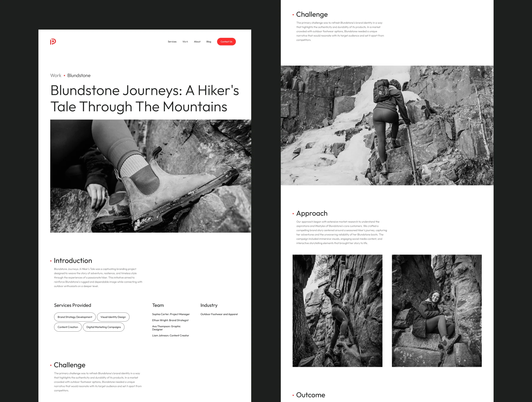The width and height of the screenshot is (532, 402).
Task: Click the Outcome section heading
Action: 311,395
